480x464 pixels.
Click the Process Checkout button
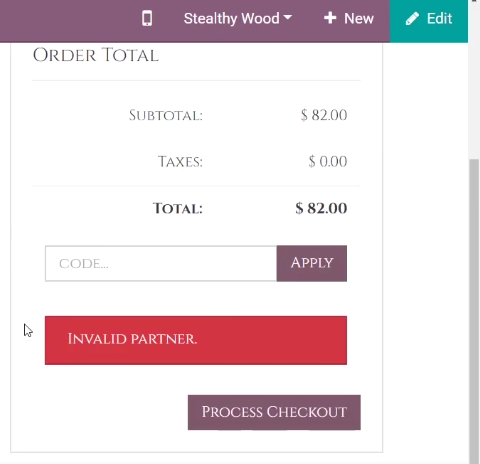274,412
